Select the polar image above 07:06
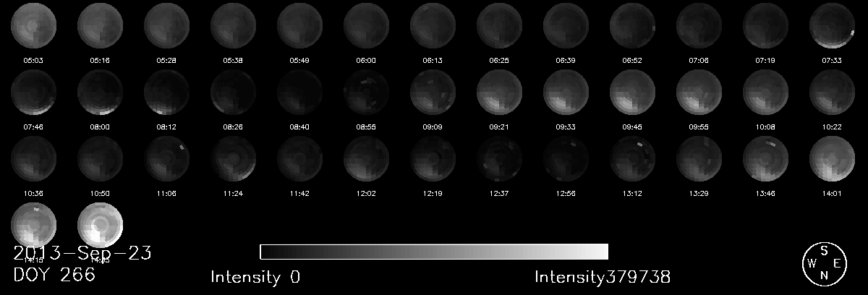The width and height of the screenshot is (868, 295). pyautogui.click(x=699, y=25)
